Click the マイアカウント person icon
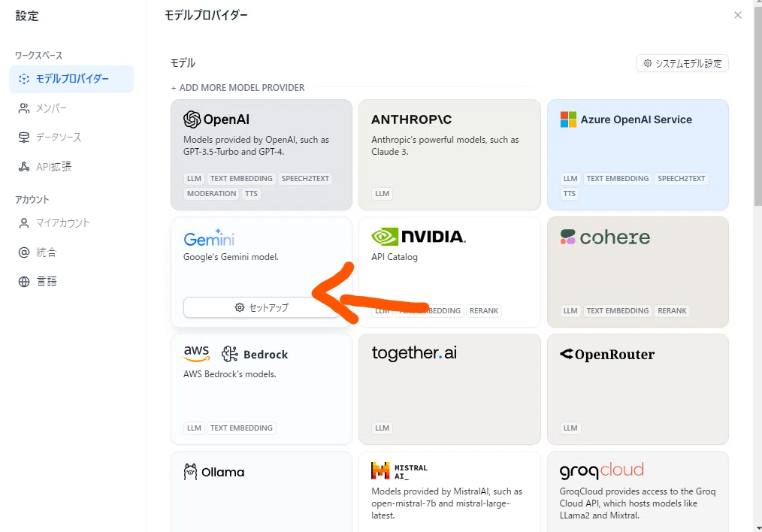 coord(24,223)
